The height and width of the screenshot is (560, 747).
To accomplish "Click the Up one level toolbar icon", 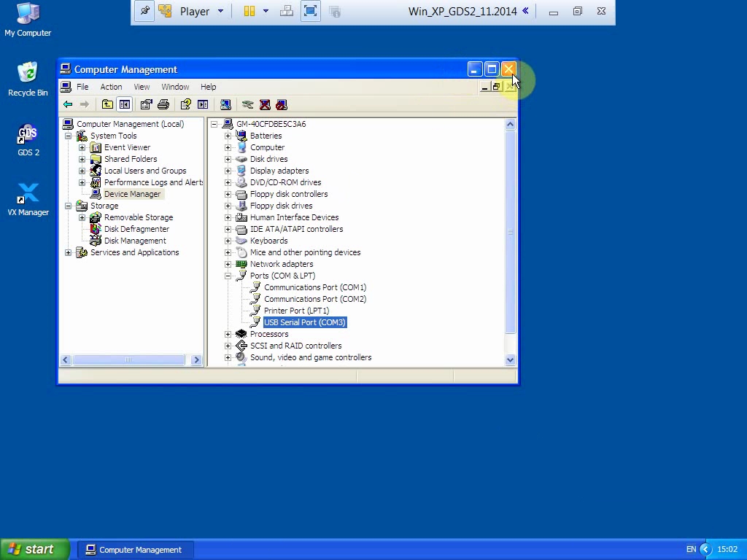I will (x=108, y=104).
